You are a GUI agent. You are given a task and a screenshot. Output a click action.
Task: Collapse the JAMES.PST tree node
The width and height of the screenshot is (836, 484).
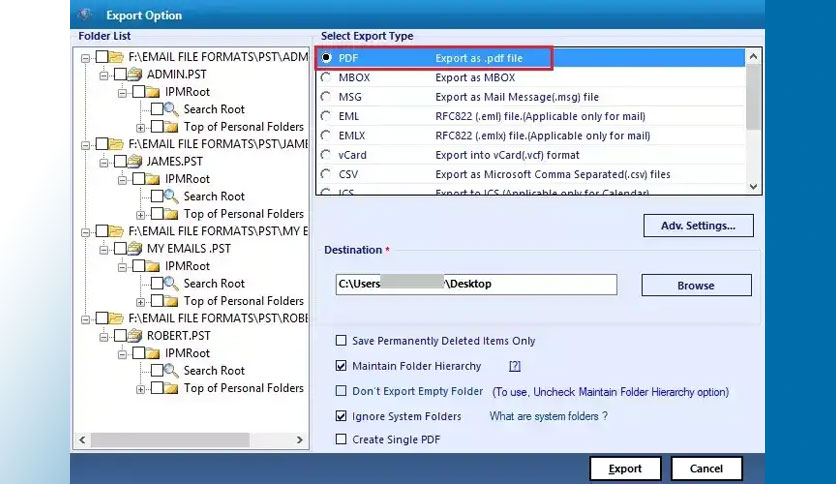coord(104,162)
